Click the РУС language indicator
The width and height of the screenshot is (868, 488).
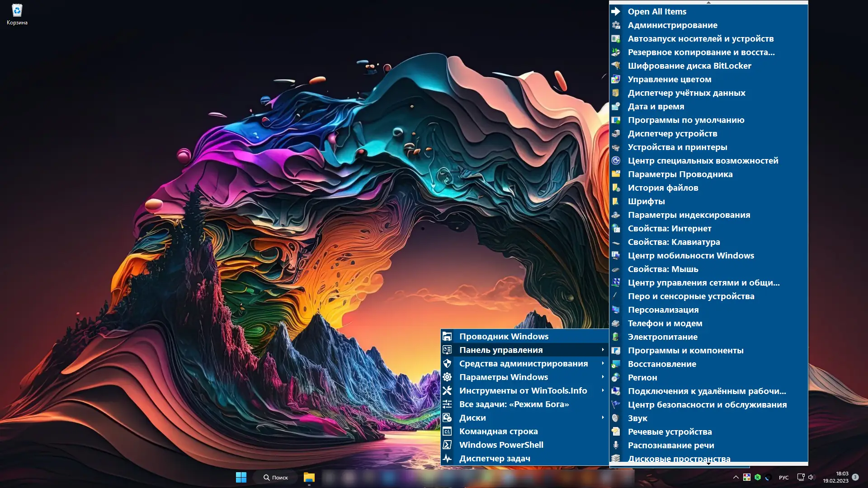pos(783,478)
